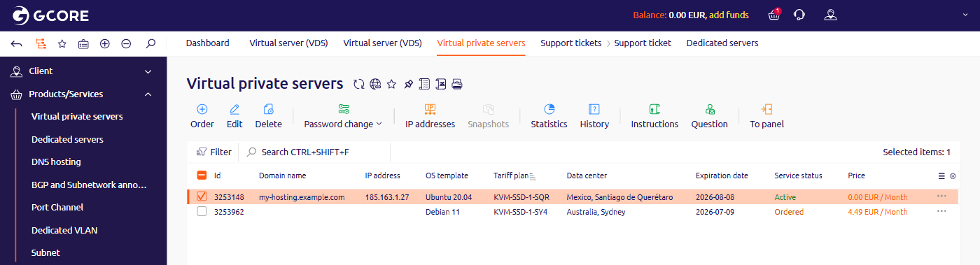Open table column settings gear icon
The width and height of the screenshot is (980, 265).
953,176
